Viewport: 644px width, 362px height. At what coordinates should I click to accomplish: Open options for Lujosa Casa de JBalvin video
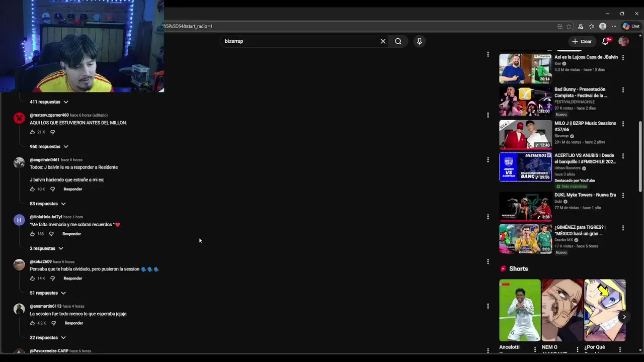(623, 58)
